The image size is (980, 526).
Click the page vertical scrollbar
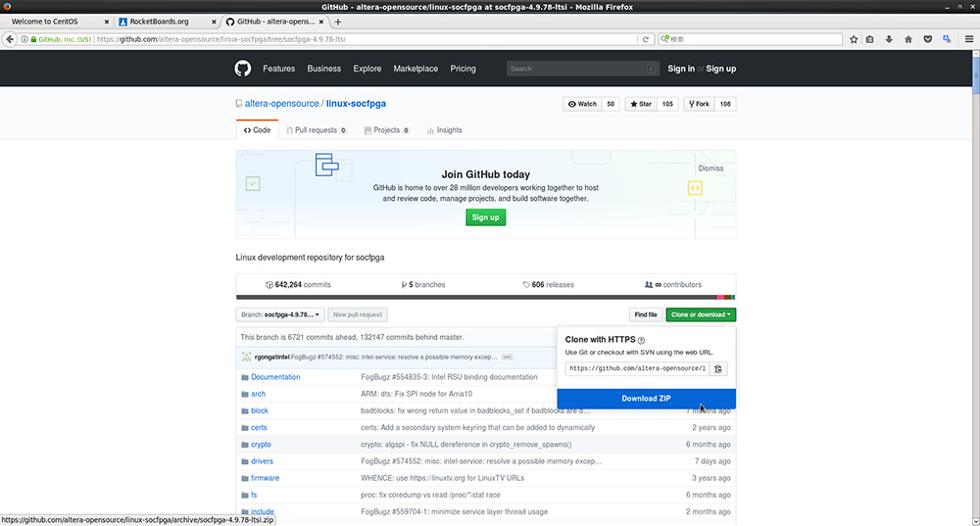tap(976, 287)
